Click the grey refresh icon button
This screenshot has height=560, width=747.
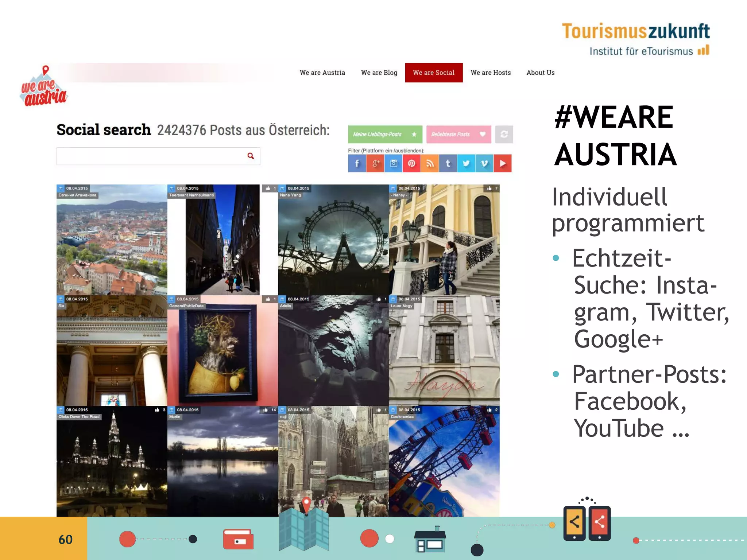point(504,134)
